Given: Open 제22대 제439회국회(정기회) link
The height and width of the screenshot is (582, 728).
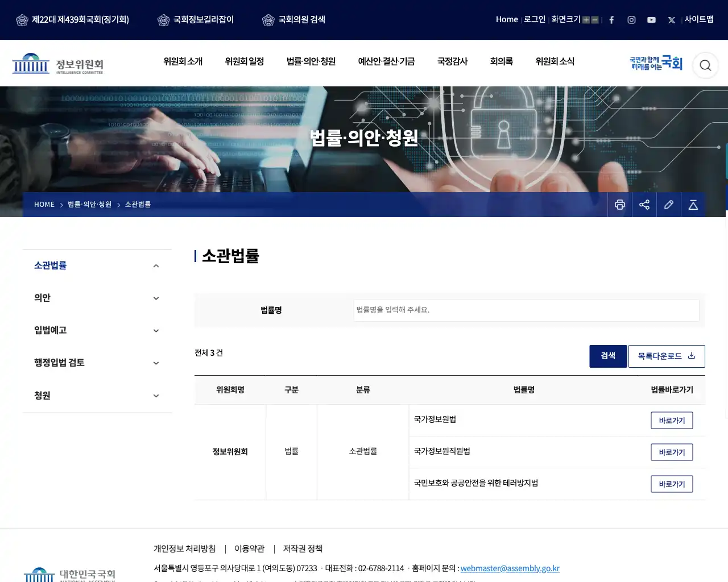Looking at the screenshot, I should click(72, 20).
